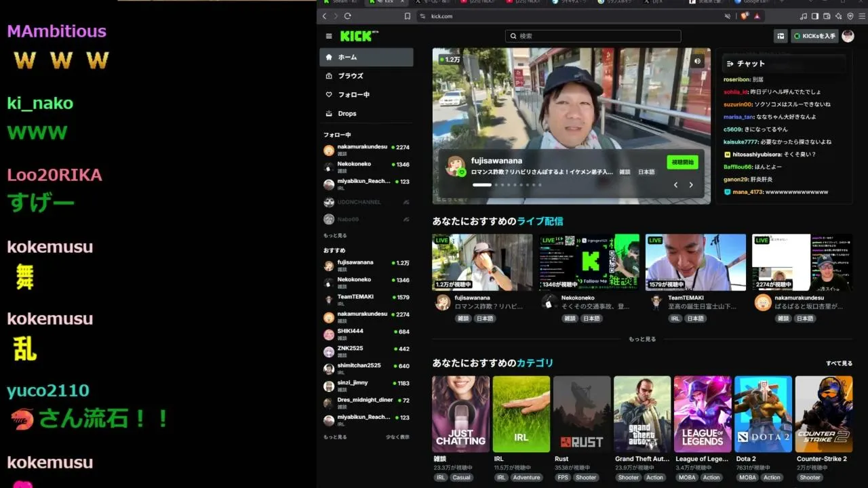Bookmark this page in the browser
The height and width of the screenshot is (488, 868).
[x=408, y=16]
